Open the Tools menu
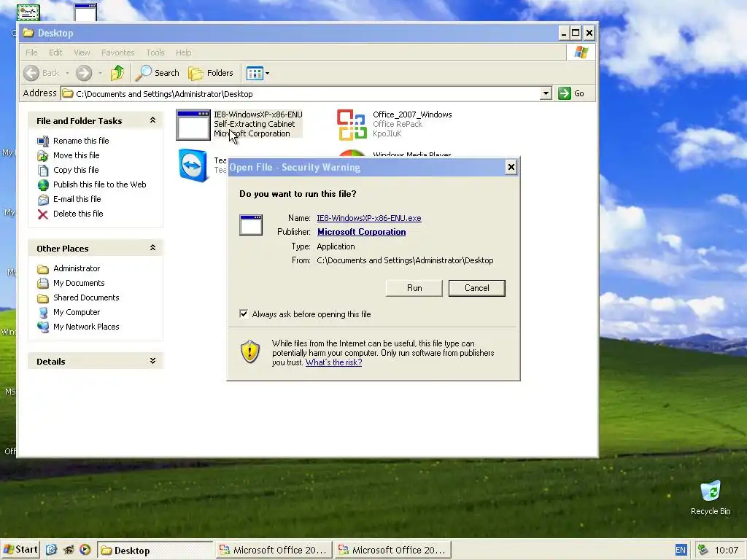The width and height of the screenshot is (747, 560). (x=155, y=52)
